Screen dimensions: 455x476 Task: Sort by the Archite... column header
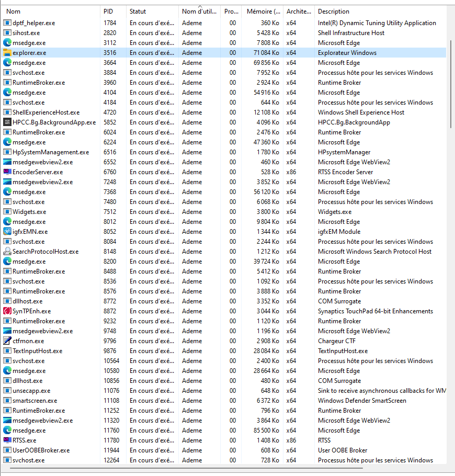pyautogui.click(x=299, y=12)
